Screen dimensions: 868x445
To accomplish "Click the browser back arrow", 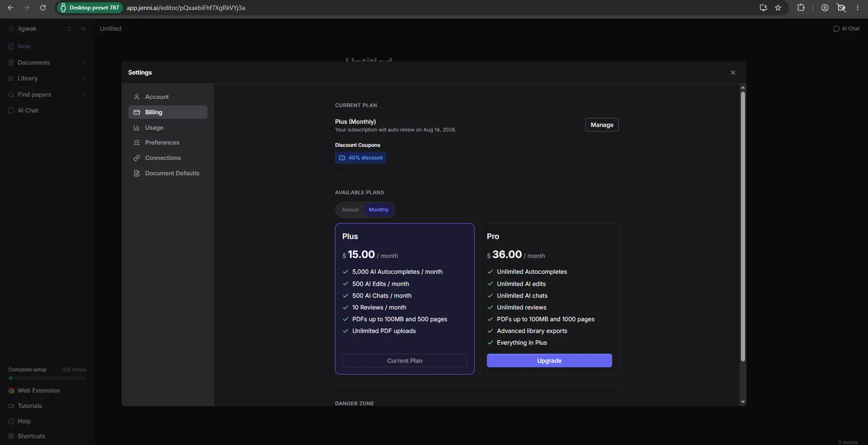I will (x=10, y=8).
